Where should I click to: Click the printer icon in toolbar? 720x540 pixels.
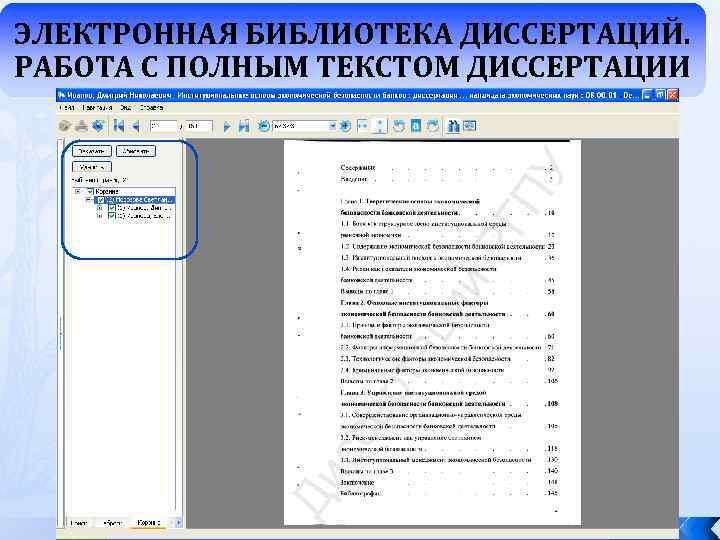[82, 125]
